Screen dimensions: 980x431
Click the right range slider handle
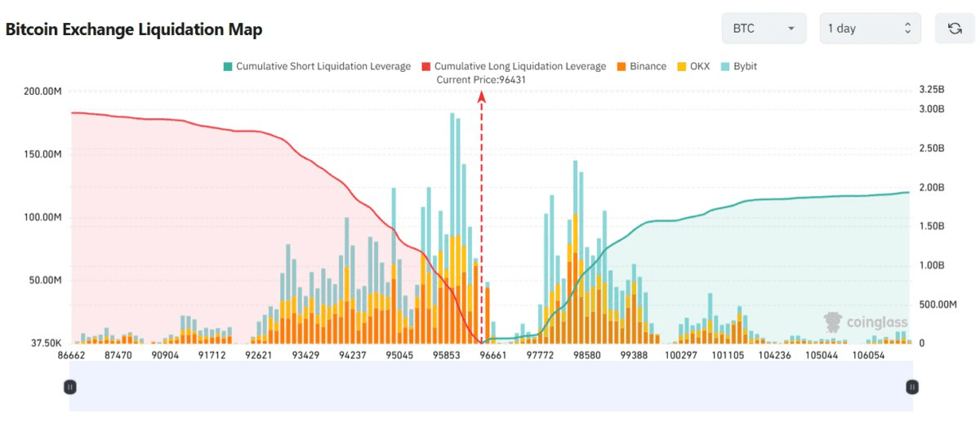click(912, 387)
